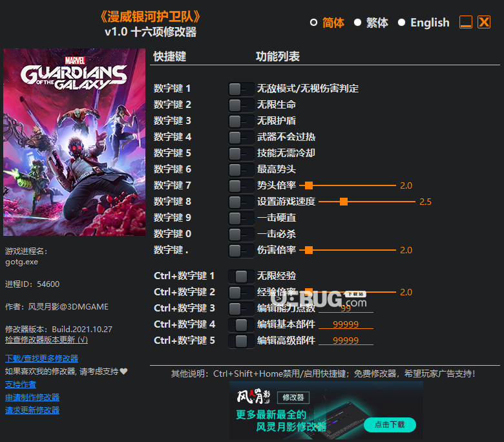Image resolution: width=504 pixels, height=442 pixels.
Task: Click the 数字键 1 hotkey label
Action: click(173, 89)
